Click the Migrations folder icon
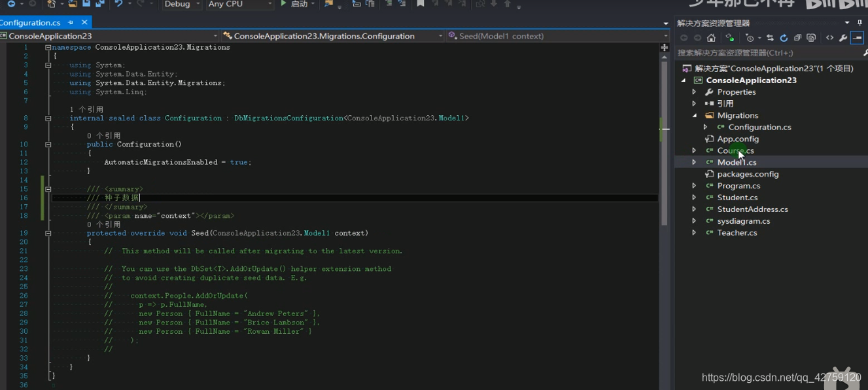This screenshot has height=390, width=868. click(x=709, y=116)
